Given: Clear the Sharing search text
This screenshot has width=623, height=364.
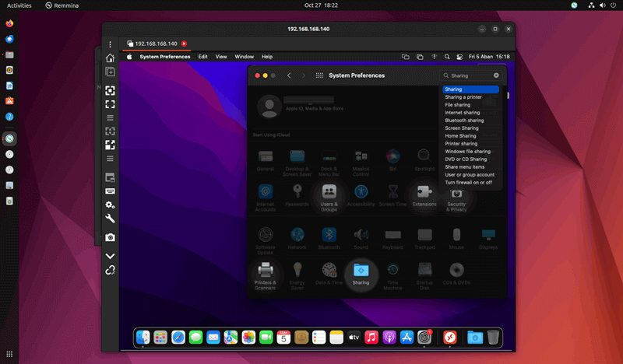Looking at the screenshot, I should (x=496, y=76).
